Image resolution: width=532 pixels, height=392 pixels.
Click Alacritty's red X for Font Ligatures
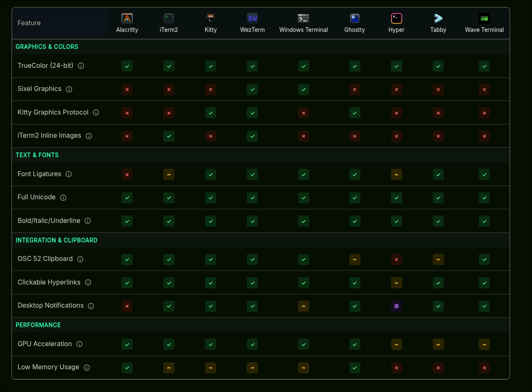(127, 175)
